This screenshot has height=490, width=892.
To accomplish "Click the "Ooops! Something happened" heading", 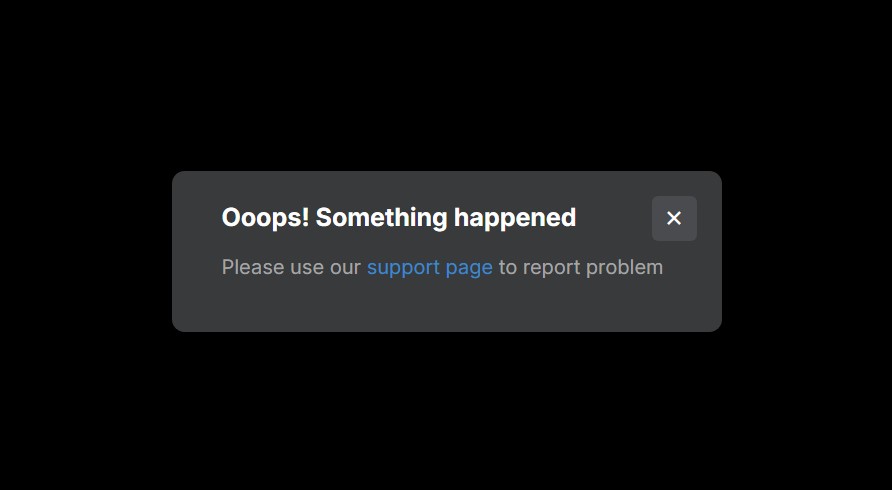I will click(399, 218).
